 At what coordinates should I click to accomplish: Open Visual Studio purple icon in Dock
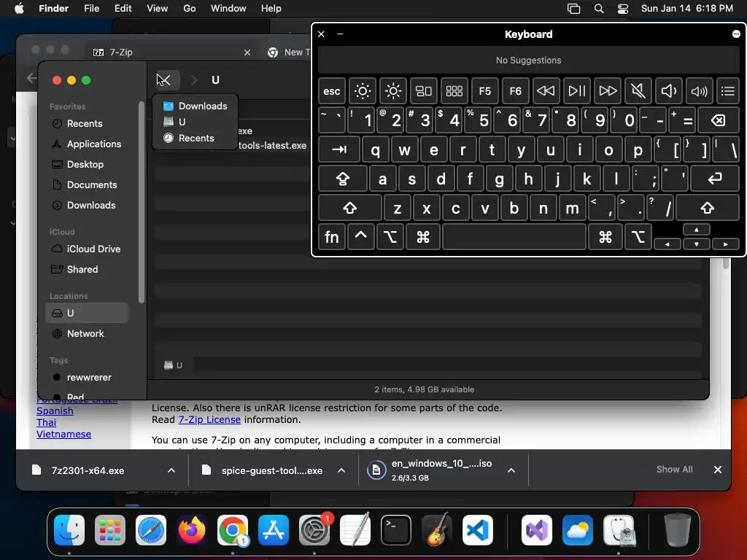tap(537, 530)
